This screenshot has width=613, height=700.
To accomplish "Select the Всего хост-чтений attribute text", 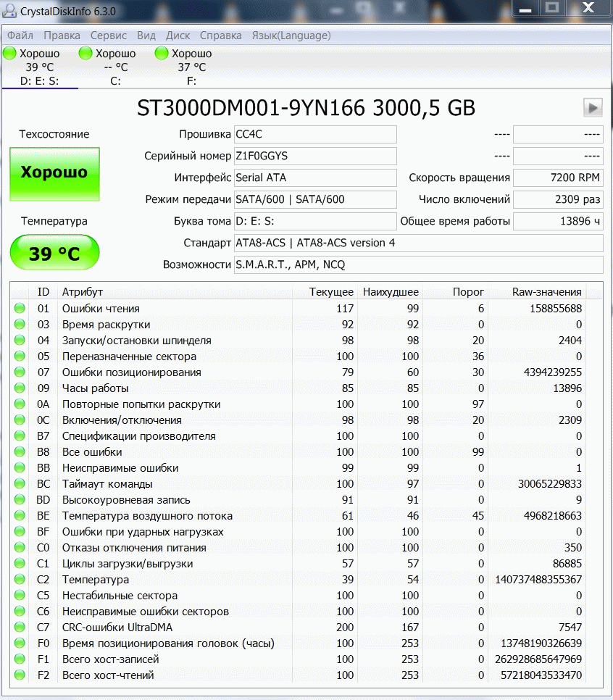I will 108,675.
